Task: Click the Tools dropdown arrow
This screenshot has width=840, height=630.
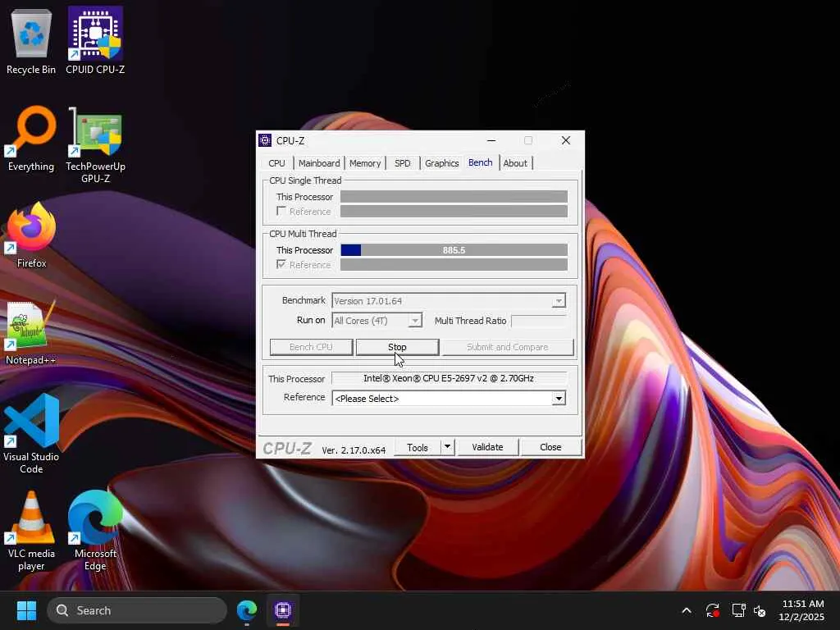Action: pyautogui.click(x=447, y=447)
